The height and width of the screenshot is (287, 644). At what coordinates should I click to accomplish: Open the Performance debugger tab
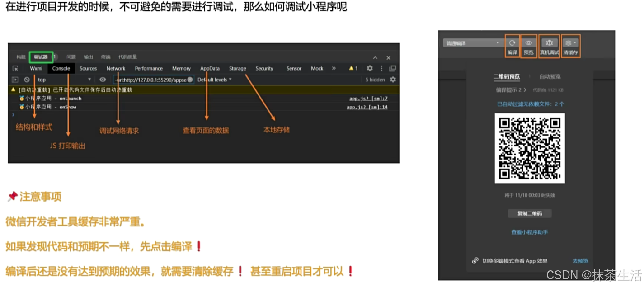coord(149,68)
